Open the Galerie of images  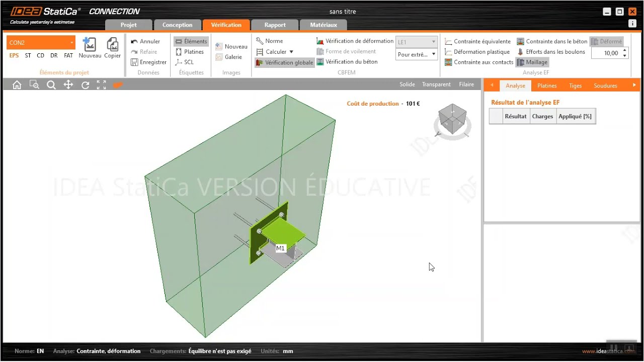click(228, 57)
